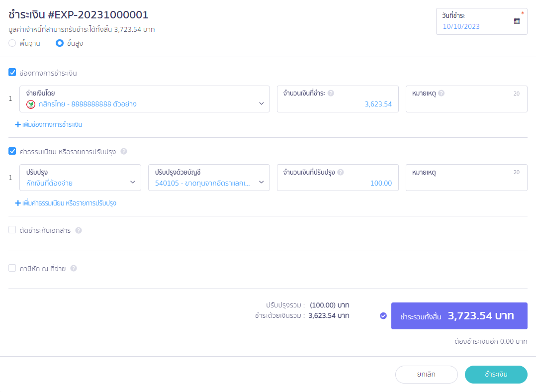Select the ขั้นสูง radio option

[60, 43]
